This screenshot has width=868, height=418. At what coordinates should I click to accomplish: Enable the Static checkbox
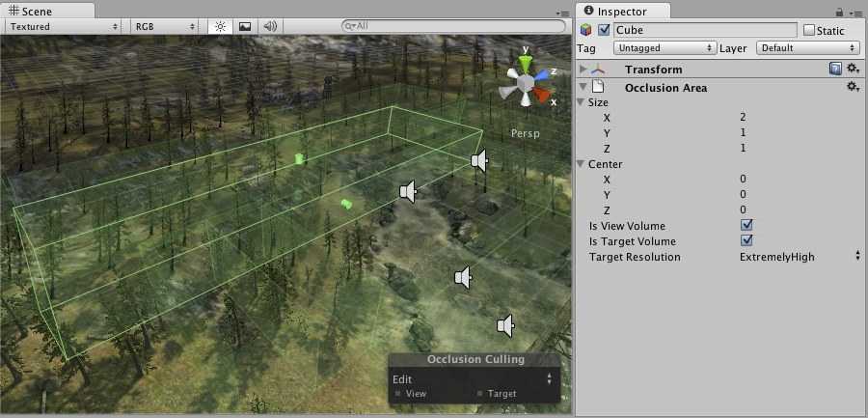[809, 31]
